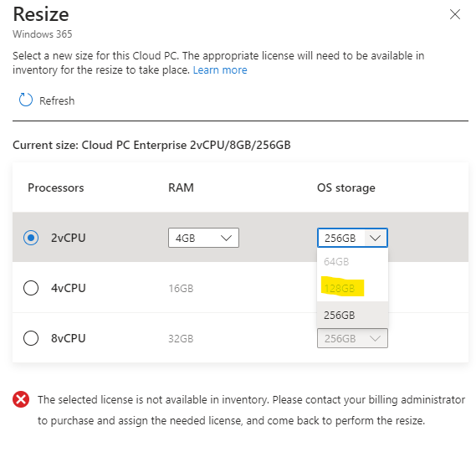Select the 8vCPU radio button

tap(31, 338)
